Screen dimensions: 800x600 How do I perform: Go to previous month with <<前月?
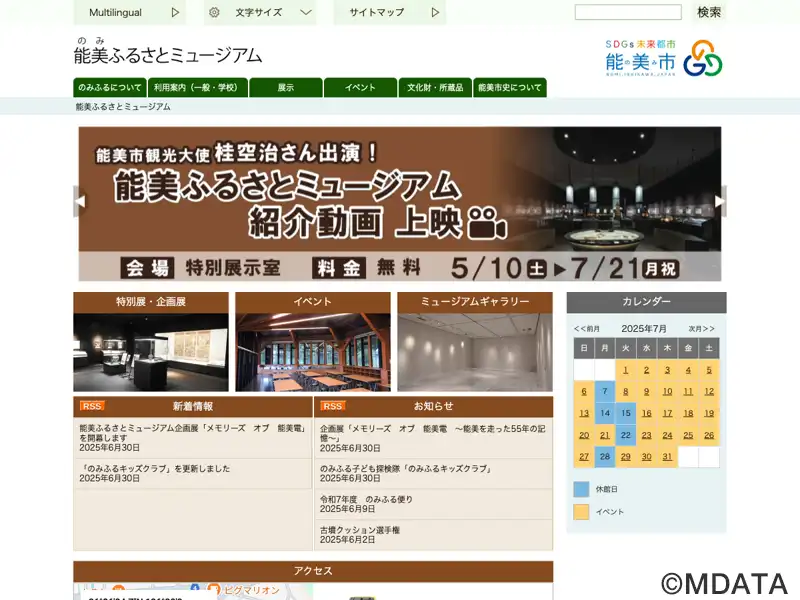[587, 329]
